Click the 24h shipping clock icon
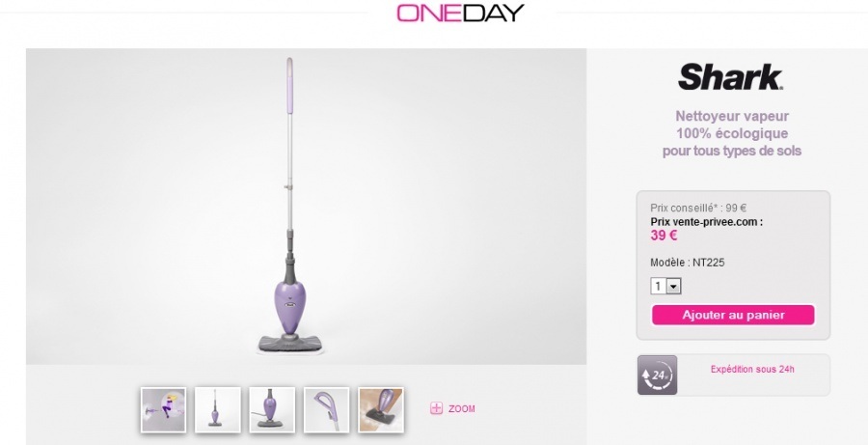 click(657, 375)
